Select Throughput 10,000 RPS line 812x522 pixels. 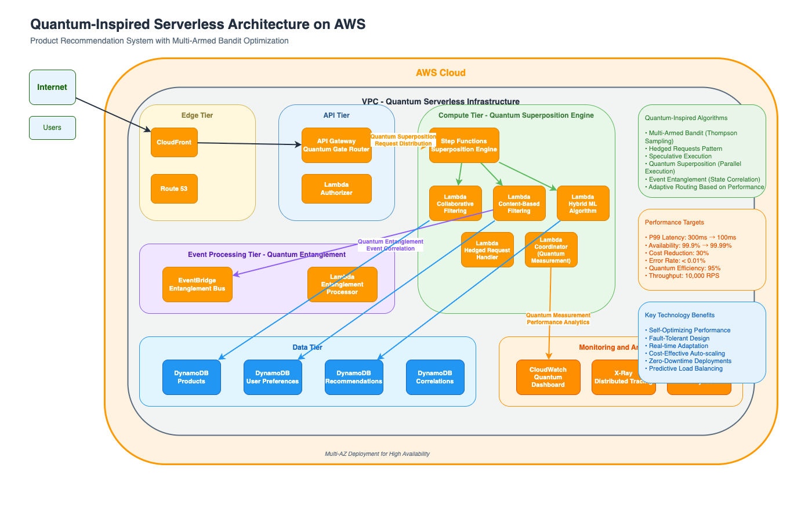(682, 275)
